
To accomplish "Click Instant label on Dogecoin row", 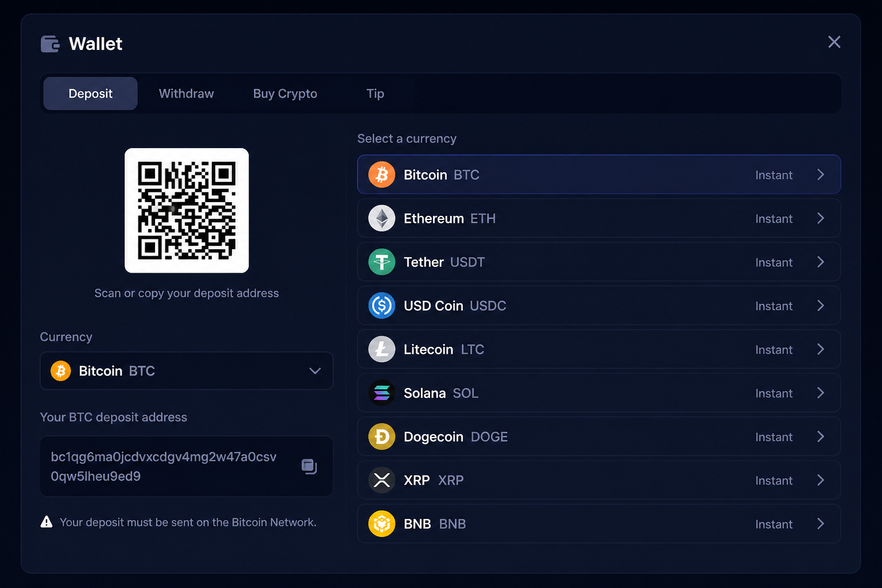I will [x=773, y=437].
